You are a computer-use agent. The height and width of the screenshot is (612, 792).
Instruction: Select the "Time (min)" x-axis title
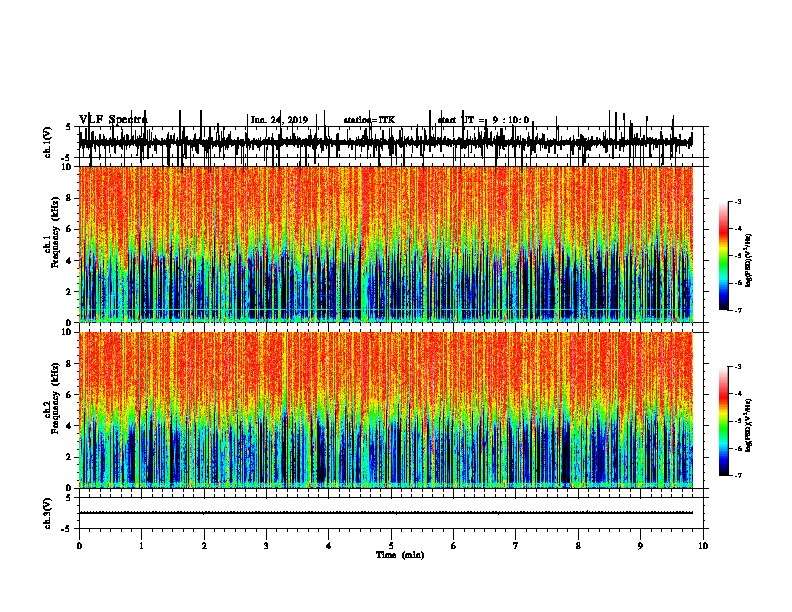point(400,555)
